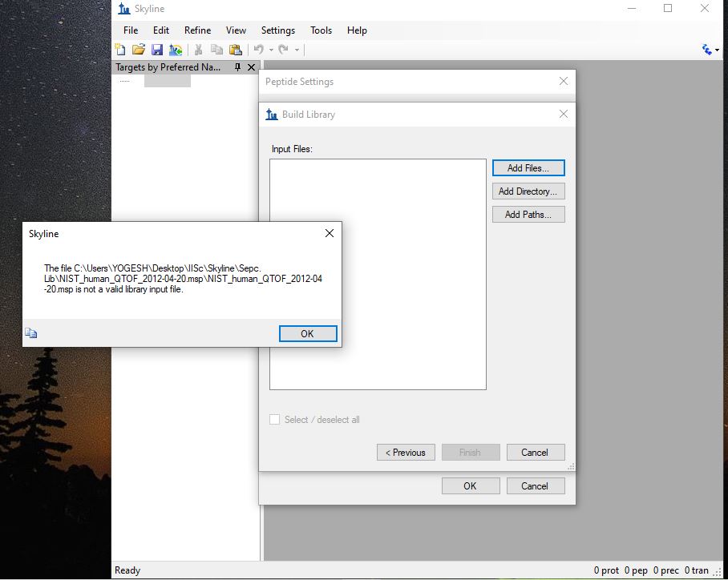Screen dimensions: 728x580
Task: Click the Undo arrow icon
Action: pyautogui.click(x=259, y=49)
